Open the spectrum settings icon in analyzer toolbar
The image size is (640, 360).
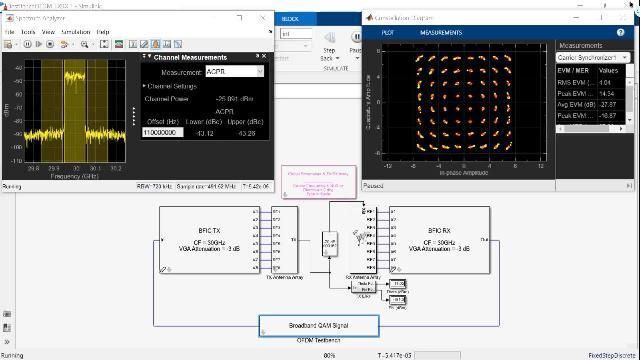119,44
